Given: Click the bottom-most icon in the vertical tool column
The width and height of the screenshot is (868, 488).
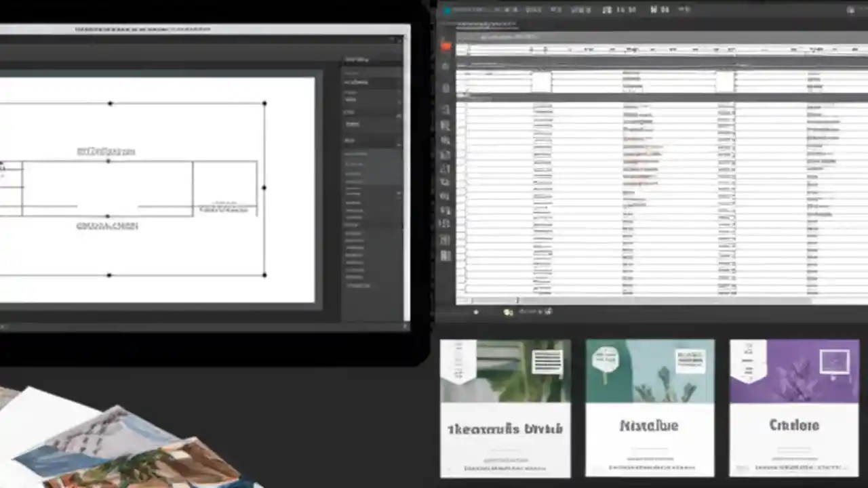Looking at the screenshot, I should click(x=446, y=256).
